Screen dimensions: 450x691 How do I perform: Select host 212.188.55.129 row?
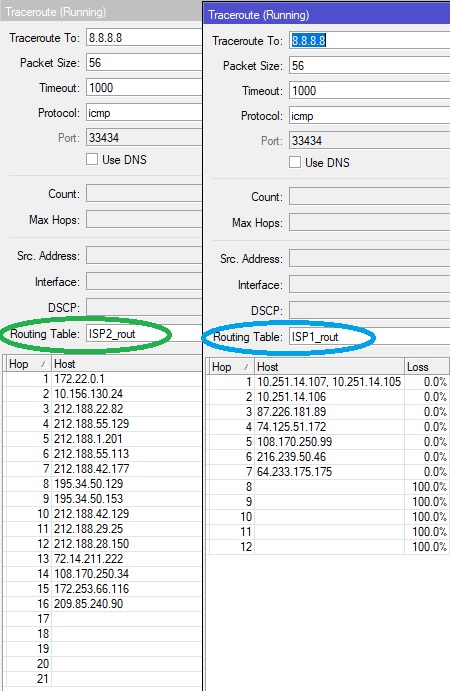102,424
